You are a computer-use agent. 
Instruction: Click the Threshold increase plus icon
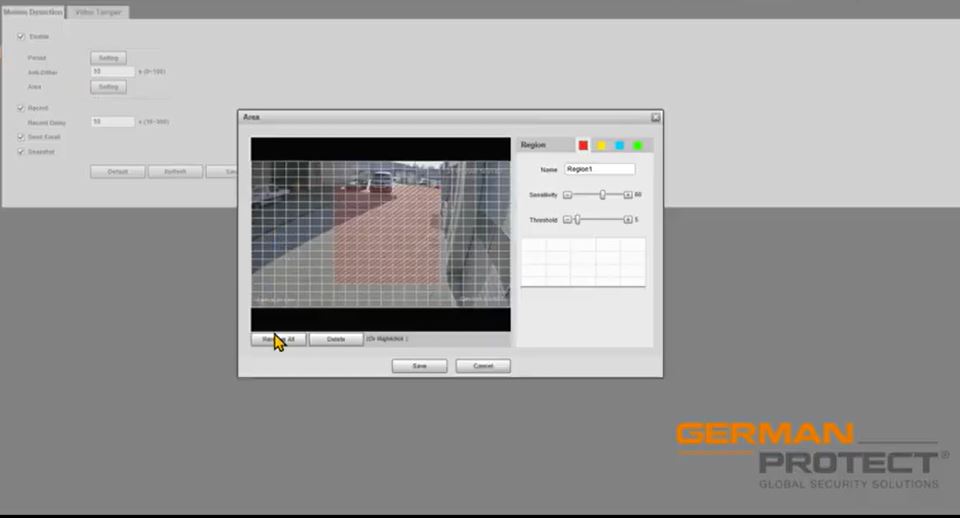click(x=628, y=219)
